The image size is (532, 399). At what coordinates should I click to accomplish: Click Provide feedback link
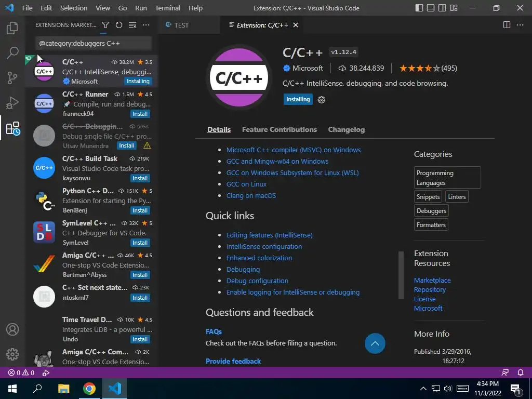coord(233,362)
